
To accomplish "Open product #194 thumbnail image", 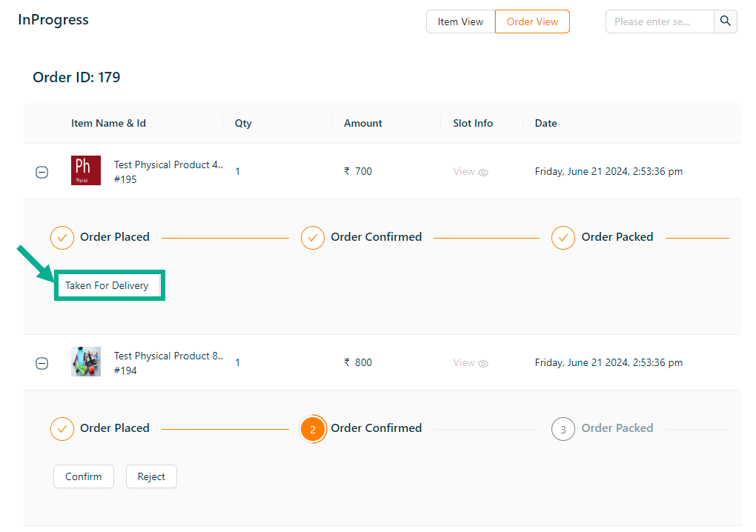I will pos(86,362).
